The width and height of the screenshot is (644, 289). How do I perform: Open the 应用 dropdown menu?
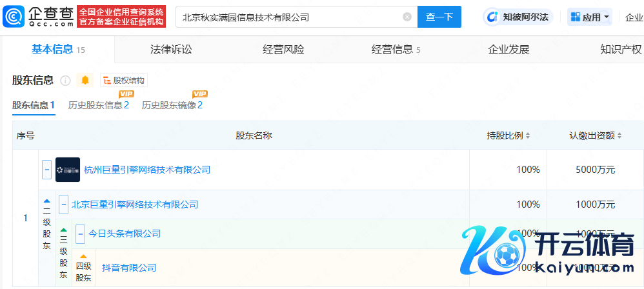click(590, 17)
